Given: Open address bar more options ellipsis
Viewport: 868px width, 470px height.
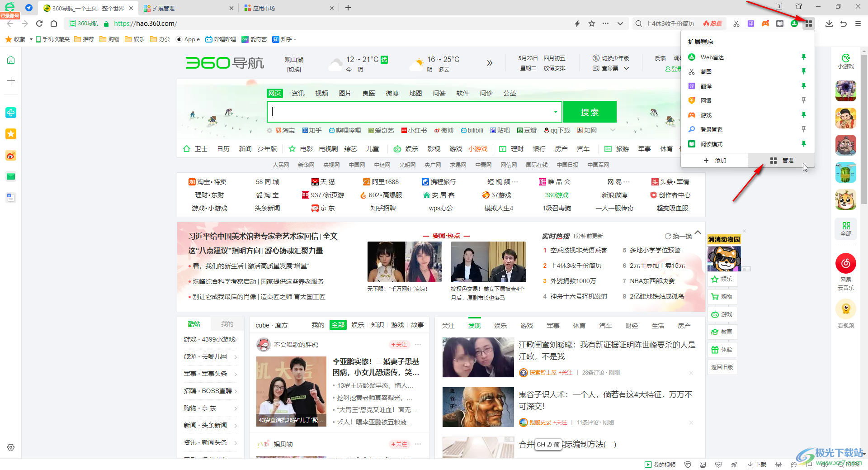Looking at the screenshot, I should coord(606,24).
